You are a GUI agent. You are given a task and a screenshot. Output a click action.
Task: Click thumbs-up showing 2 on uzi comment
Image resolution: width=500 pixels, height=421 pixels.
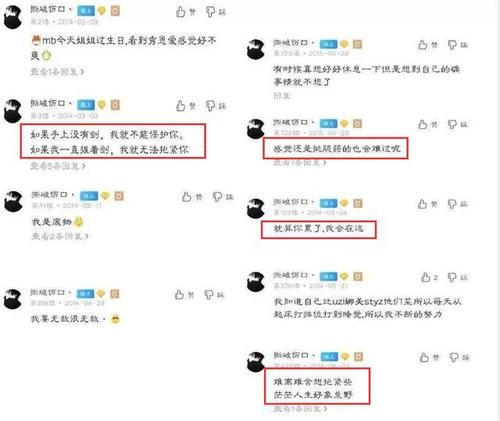pos(429,277)
